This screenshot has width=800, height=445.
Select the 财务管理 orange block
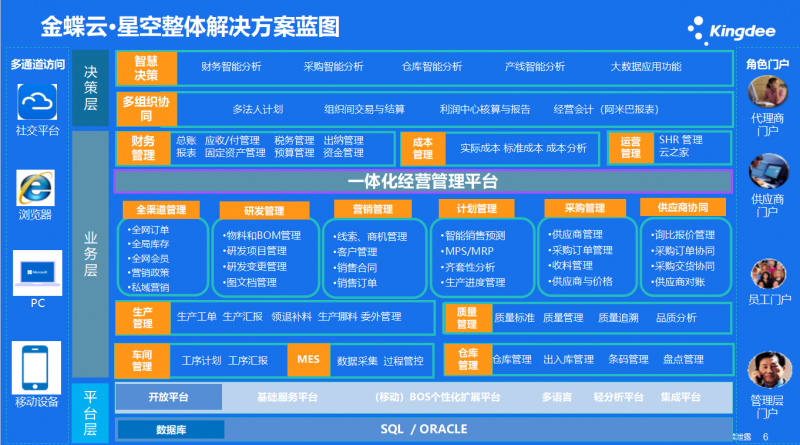tap(143, 148)
